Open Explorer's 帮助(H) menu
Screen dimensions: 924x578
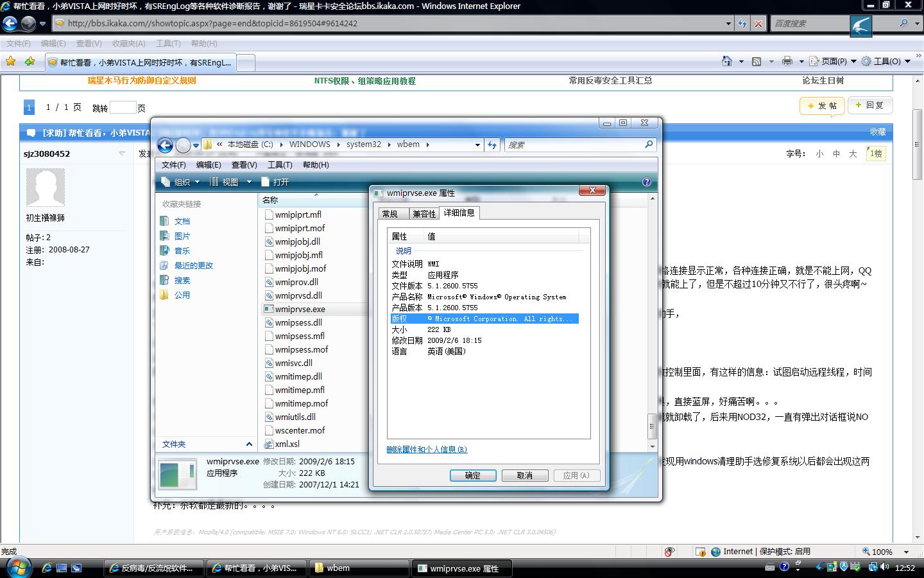pos(316,165)
